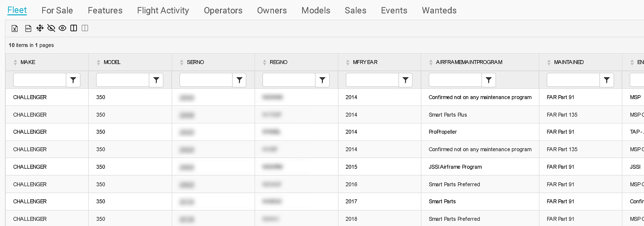The image size is (644, 226).
Task: Open the filter funnel for REGNO column
Action: click(322, 80)
